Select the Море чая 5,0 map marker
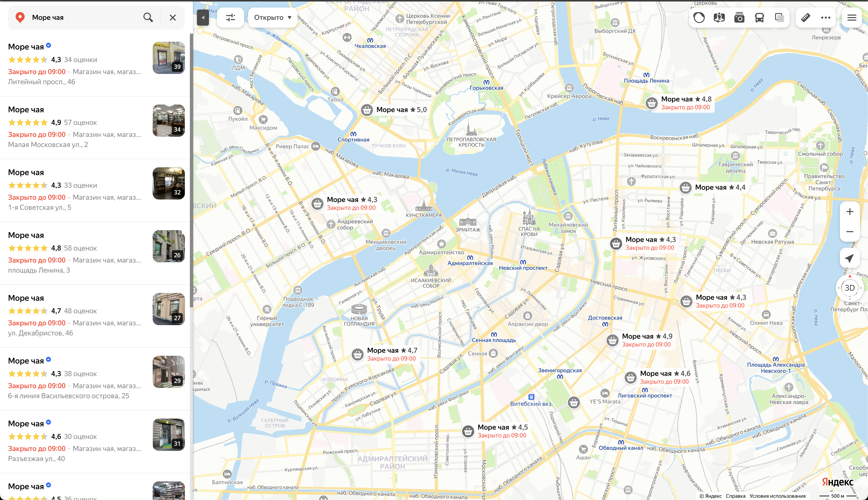 pos(367,110)
